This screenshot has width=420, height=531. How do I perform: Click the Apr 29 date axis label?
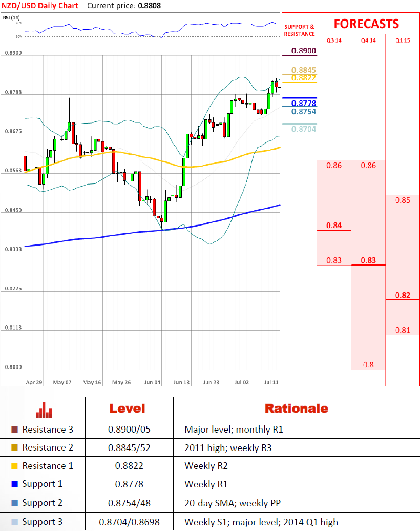(x=34, y=382)
